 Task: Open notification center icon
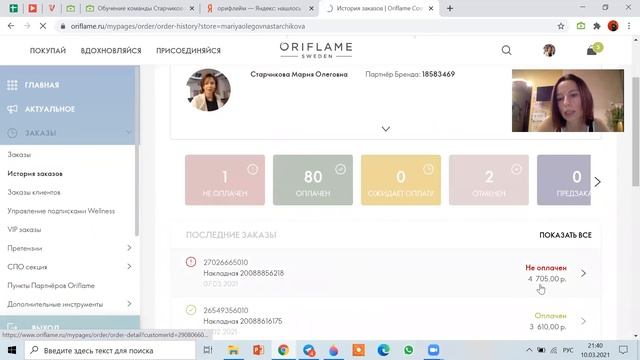click(x=623, y=350)
